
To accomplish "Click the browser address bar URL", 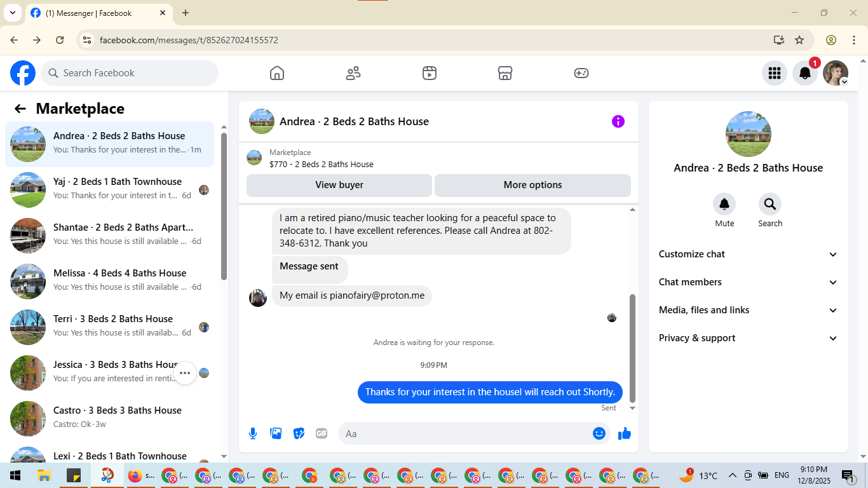I will (x=189, y=40).
